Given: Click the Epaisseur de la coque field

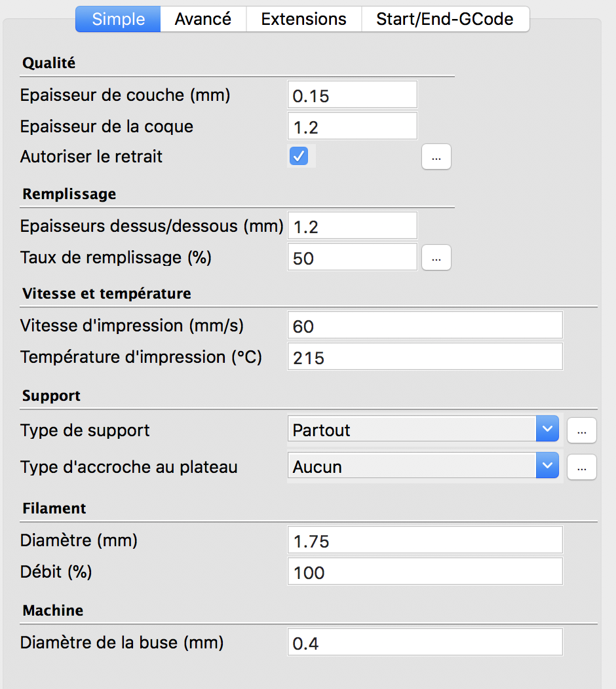Looking at the screenshot, I should tap(352, 126).
